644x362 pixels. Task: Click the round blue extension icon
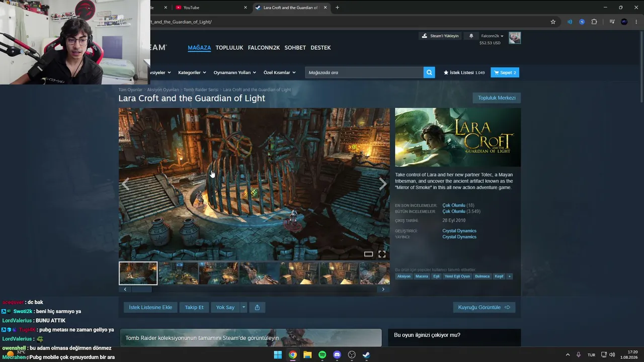point(582,22)
